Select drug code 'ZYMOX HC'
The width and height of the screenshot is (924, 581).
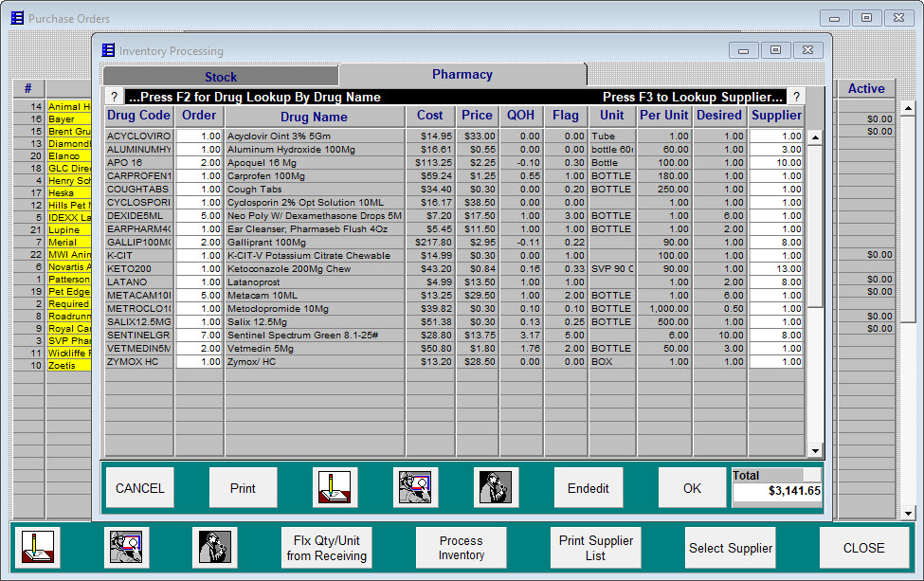[133, 362]
